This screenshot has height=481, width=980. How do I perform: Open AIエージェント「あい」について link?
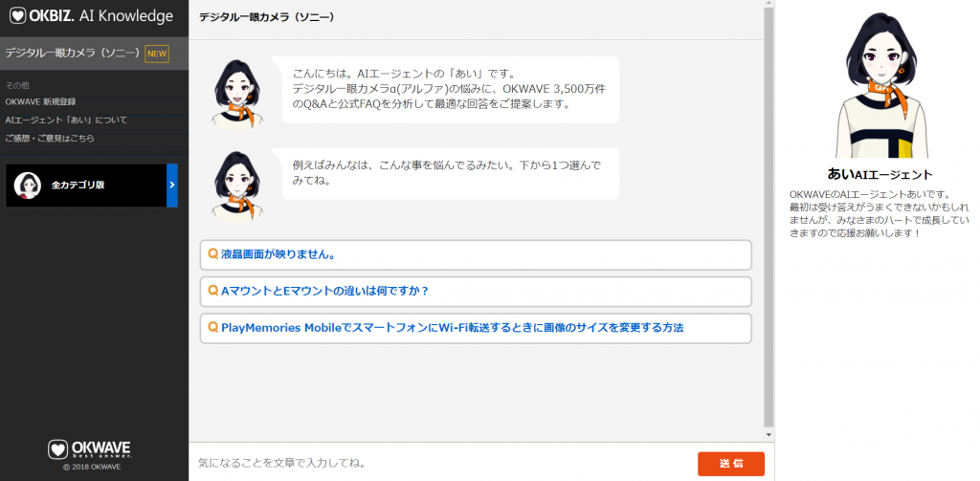[66, 120]
